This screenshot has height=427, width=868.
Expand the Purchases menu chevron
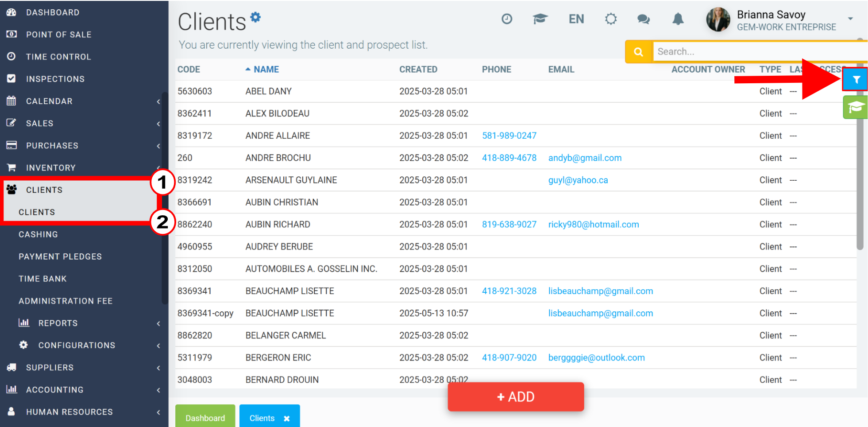pyautogui.click(x=158, y=146)
